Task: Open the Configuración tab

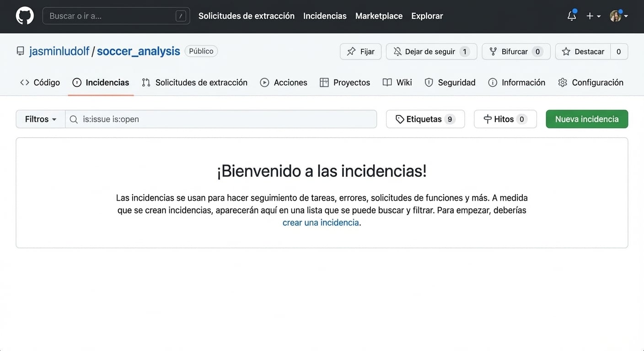Action: pyautogui.click(x=591, y=83)
